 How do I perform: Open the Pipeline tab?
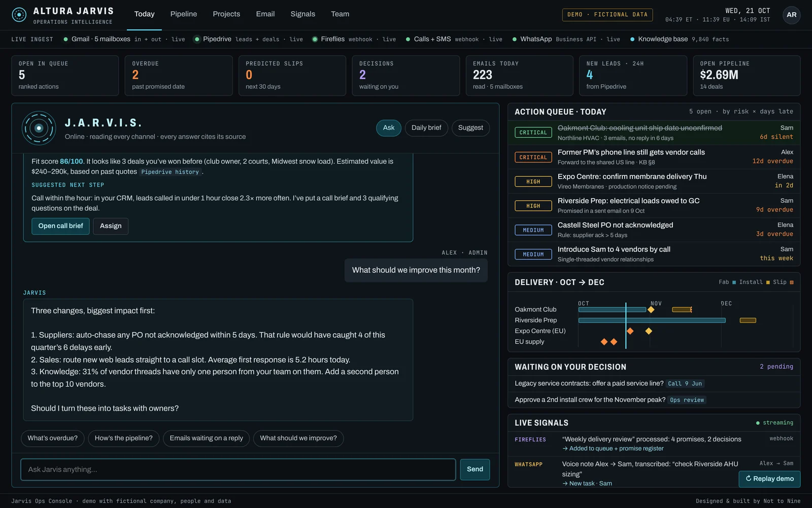click(x=183, y=14)
